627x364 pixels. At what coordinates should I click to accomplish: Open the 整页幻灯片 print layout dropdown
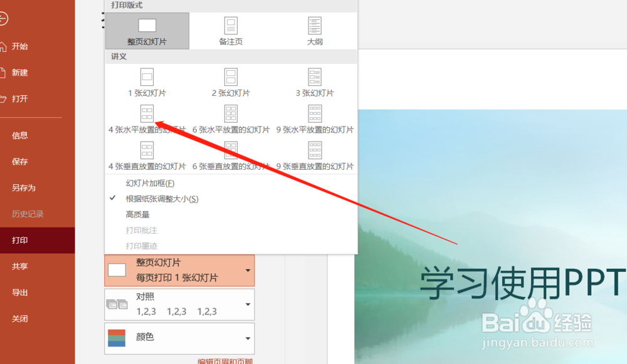point(179,271)
